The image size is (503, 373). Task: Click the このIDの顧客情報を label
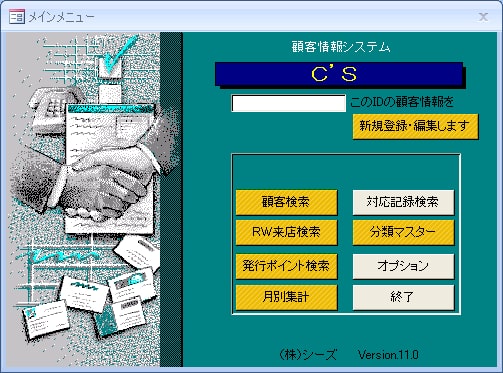pyautogui.click(x=402, y=102)
